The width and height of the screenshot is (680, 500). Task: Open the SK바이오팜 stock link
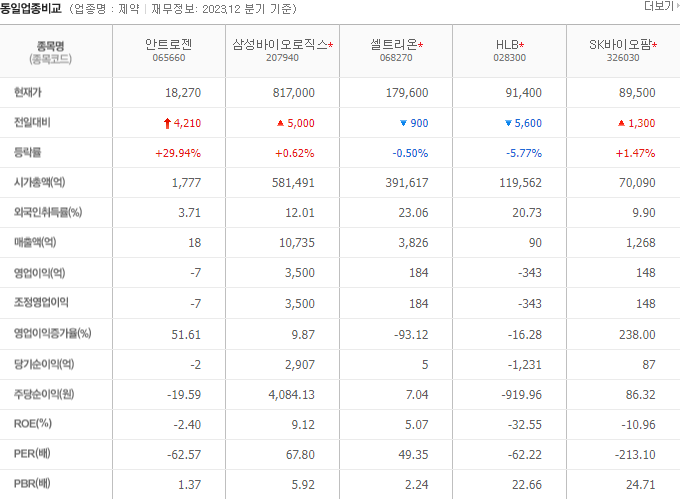click(620, 45)
